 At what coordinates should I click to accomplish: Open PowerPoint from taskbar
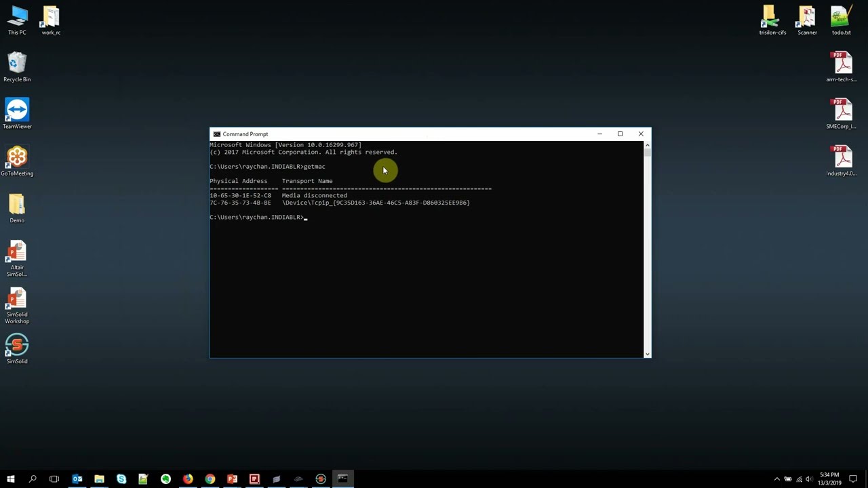click(x=232, y=479)
